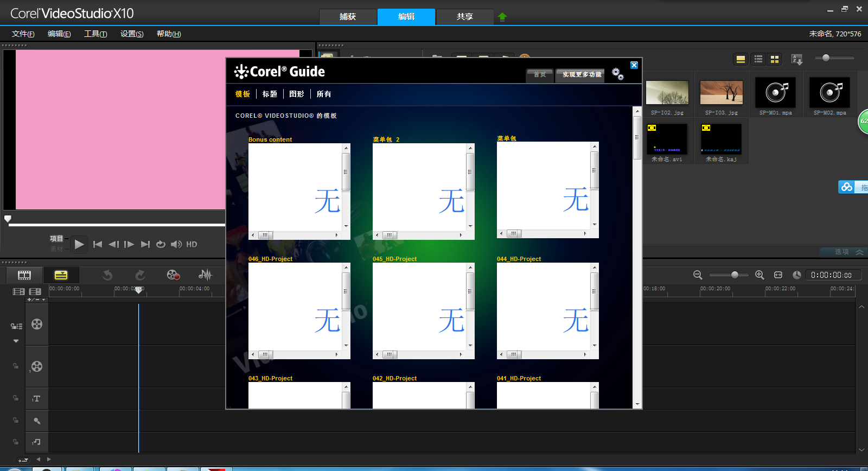
Task: Toggle repeat playback in preview
Action: (161, 244)
